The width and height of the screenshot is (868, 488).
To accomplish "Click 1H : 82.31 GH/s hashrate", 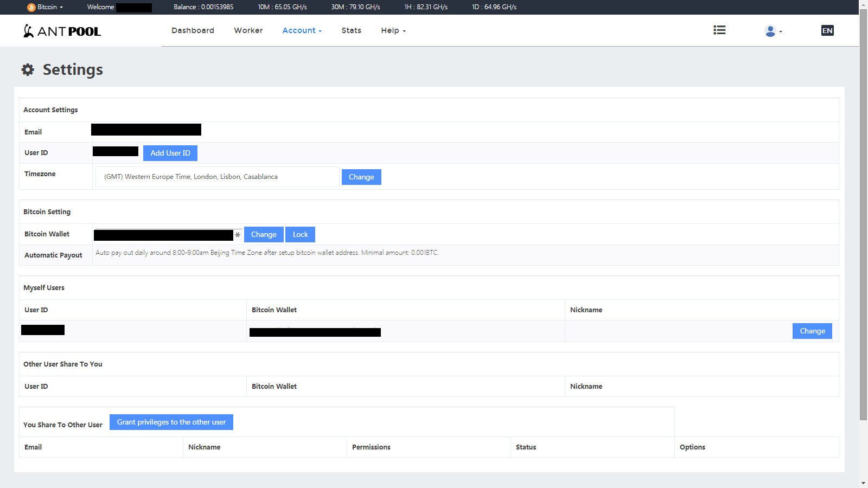I will click(x=426, y=7).
